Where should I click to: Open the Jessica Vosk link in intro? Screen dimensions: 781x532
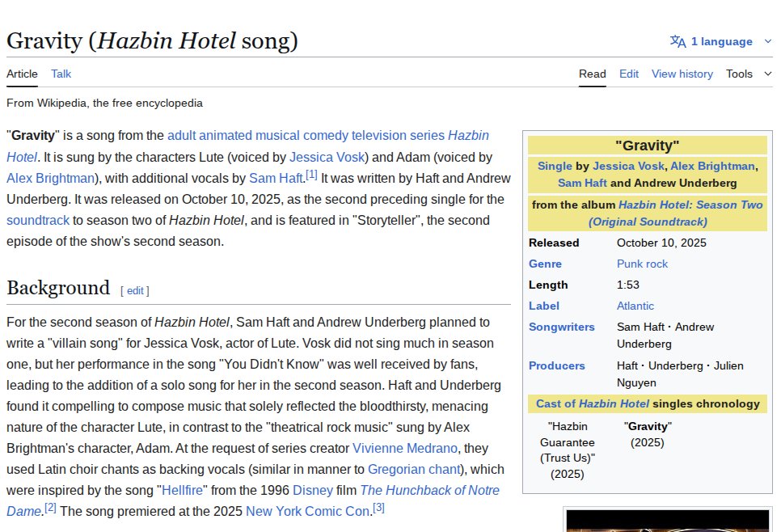pyautogui.click(x=327, y=157)
